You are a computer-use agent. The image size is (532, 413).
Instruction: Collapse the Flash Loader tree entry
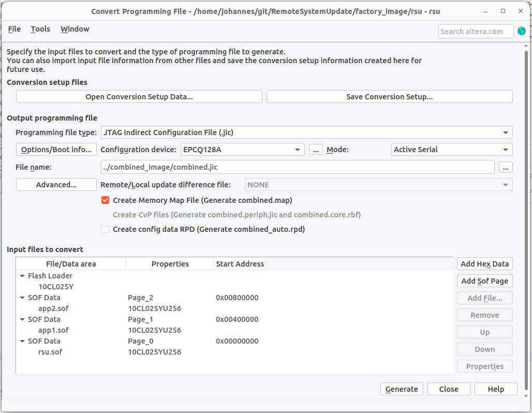coord(22,276)
